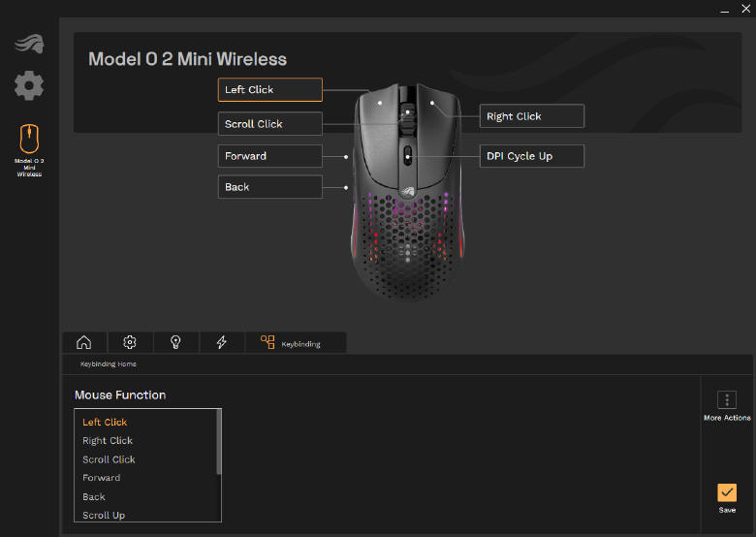The width and height of the screenshot is (756, 537).
Task: Click the Save checkmark button
Action: point(727,492)
